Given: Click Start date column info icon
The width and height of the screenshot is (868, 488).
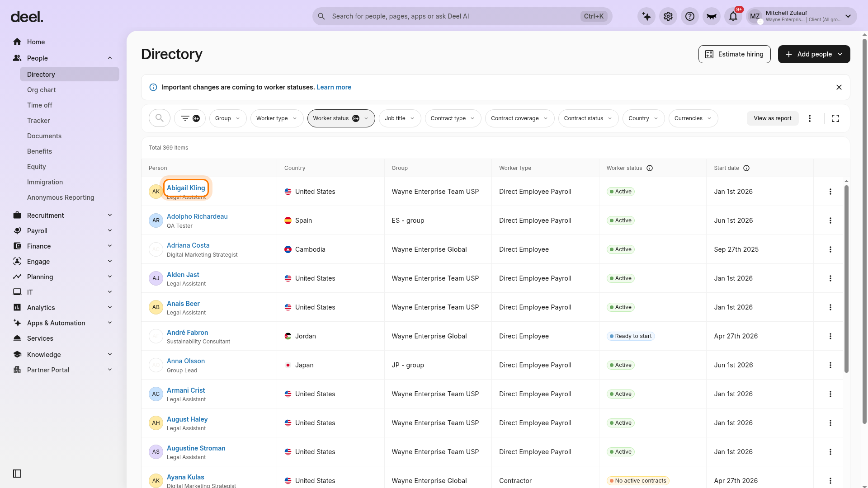Looking at the screenshot, I should tap(746, 168).
